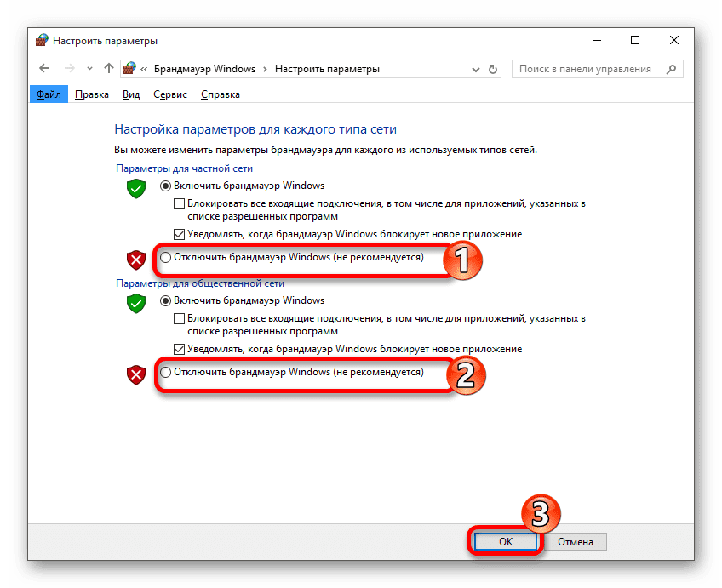Click the forward navigation arrow

pyautogui.click(x=70, y=69)
